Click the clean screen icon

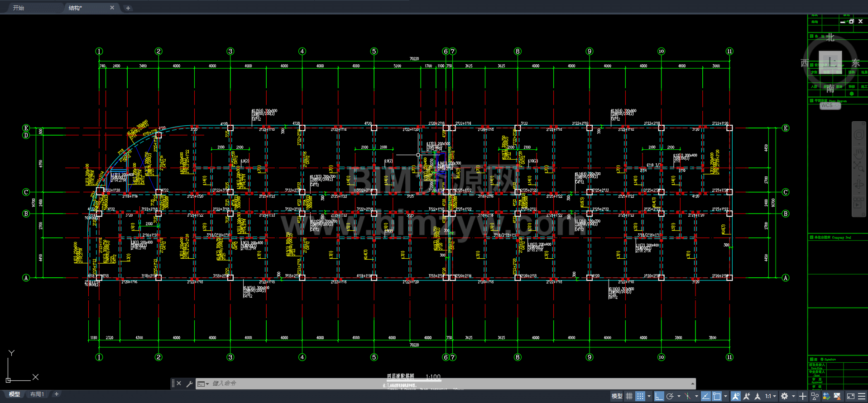850,396
